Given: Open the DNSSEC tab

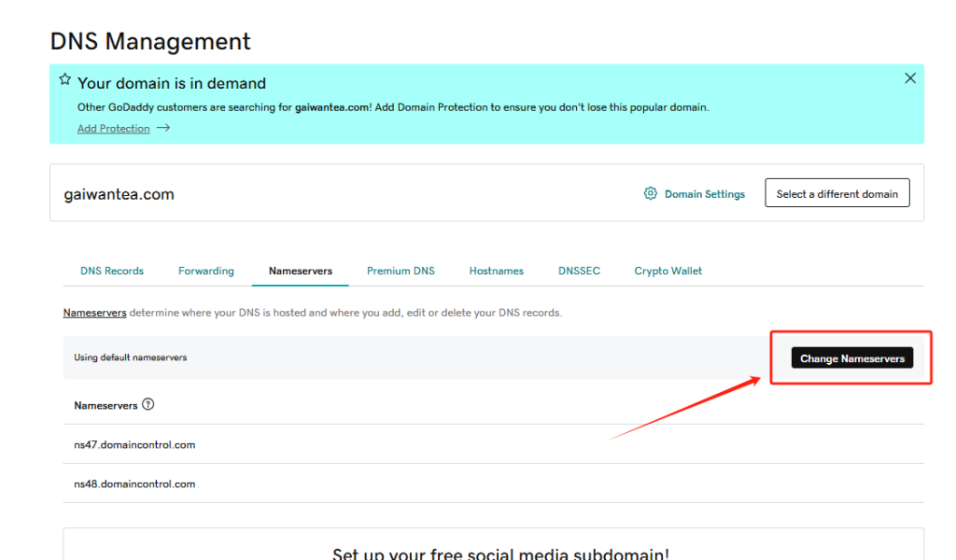Looking at the screenshot, I should coord(579,271).
